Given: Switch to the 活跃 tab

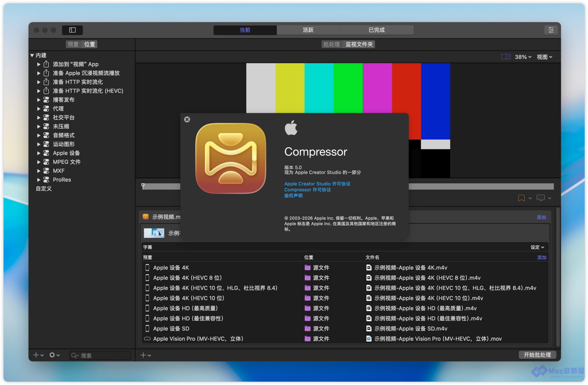Looking at the screenshot, I should coord(308,30).
